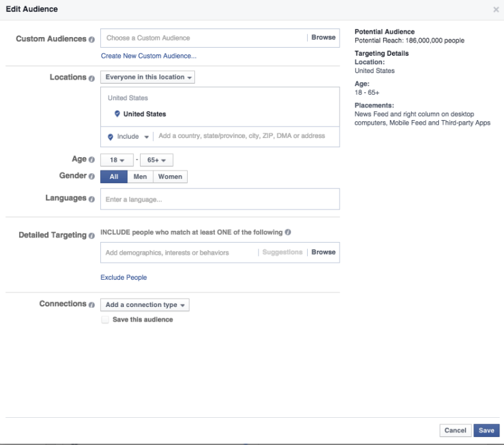Click info icon next to Detailed Targeting label

click(x=92, y=235)
